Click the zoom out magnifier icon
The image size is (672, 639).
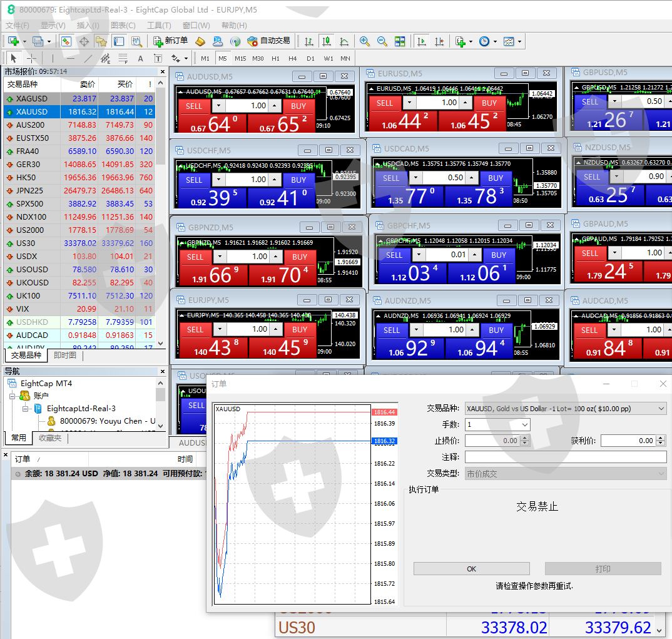pos(382,41)
